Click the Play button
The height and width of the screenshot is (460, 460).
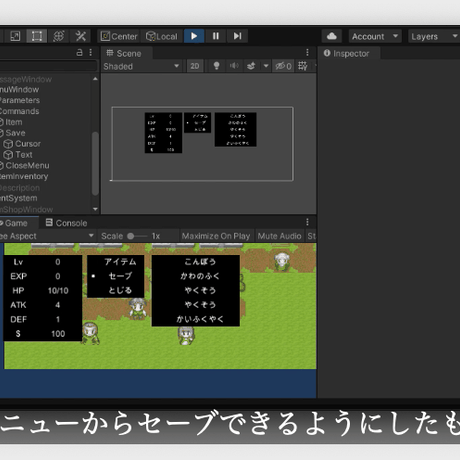[x=194, y=36]
